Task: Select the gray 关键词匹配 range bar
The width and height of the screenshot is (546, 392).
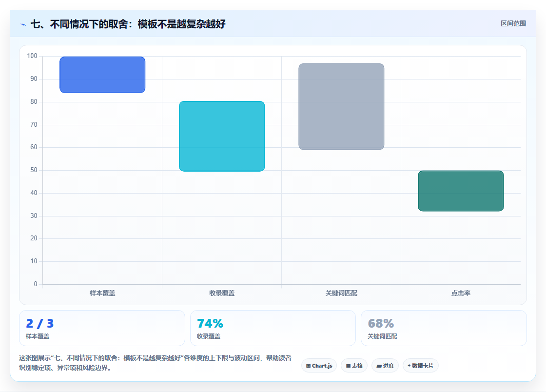Action: click(341, 106)
